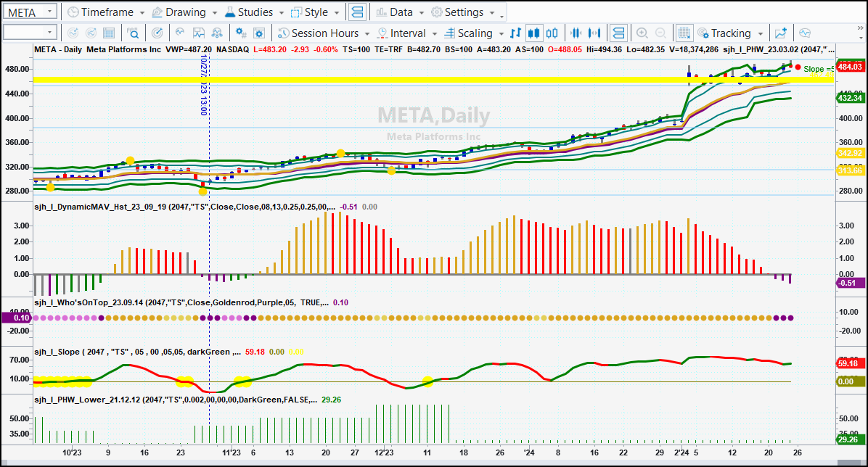
Task: Click the symbol search magnifier icon
Action: point(133,33)
